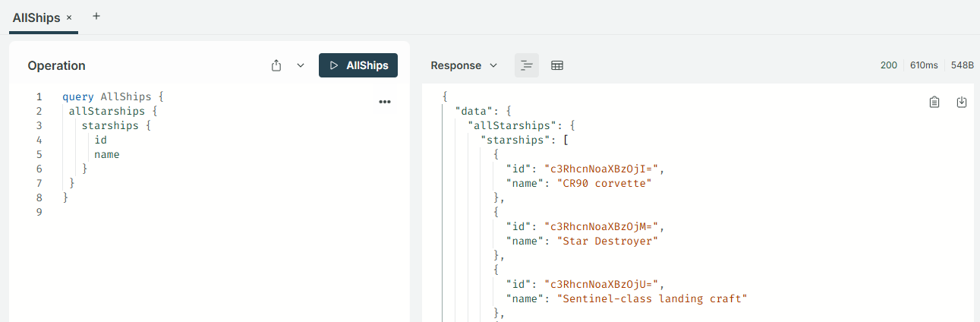
Task: Click the share operation icon
Action: [276, 65]
